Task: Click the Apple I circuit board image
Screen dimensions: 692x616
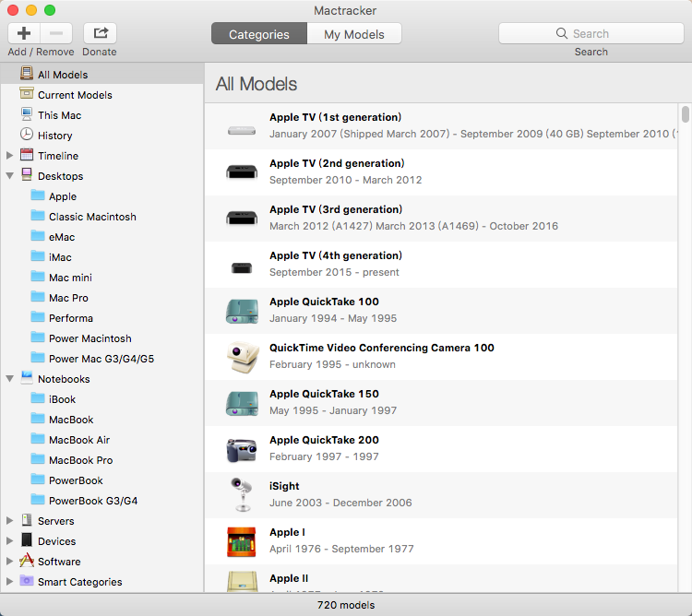Action: click(x=242, y=542)
